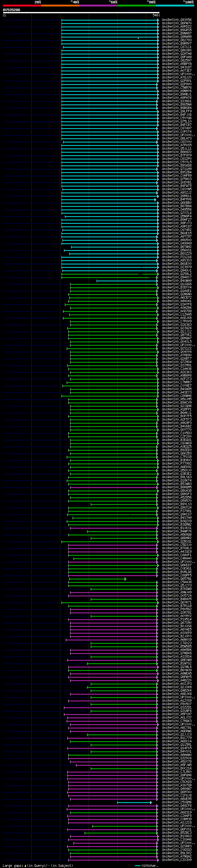This screenshot has width=197, height=868.
Task: Click the white query sequence bar
Action: [81, 13]
